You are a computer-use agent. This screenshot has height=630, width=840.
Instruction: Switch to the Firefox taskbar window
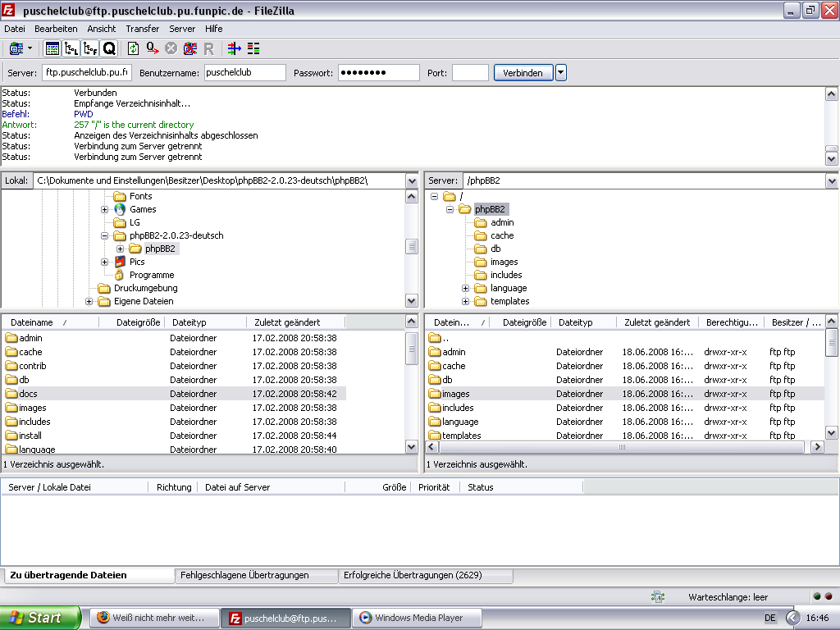(x=154, y=618)
